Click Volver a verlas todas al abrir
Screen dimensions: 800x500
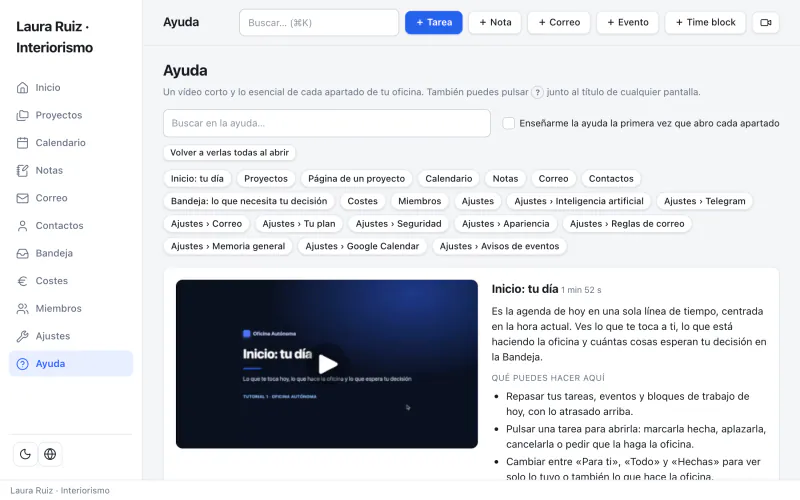230,153
